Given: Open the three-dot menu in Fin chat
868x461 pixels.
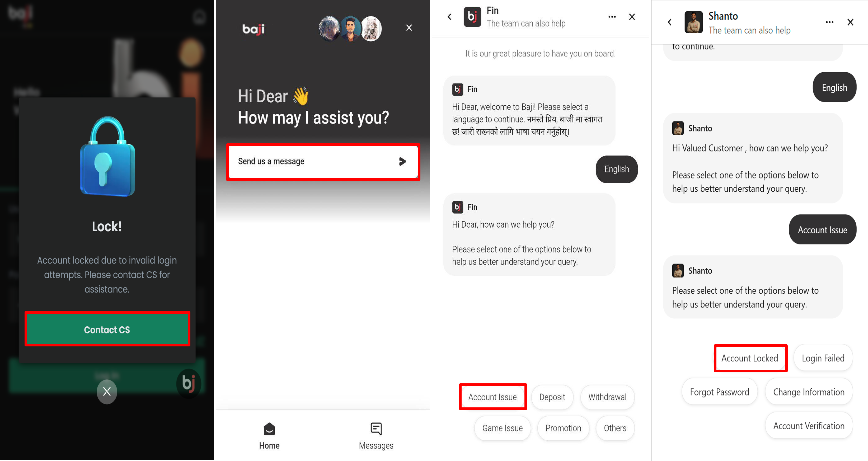Looking at the screenshot, I should click(x=612, y=17).
